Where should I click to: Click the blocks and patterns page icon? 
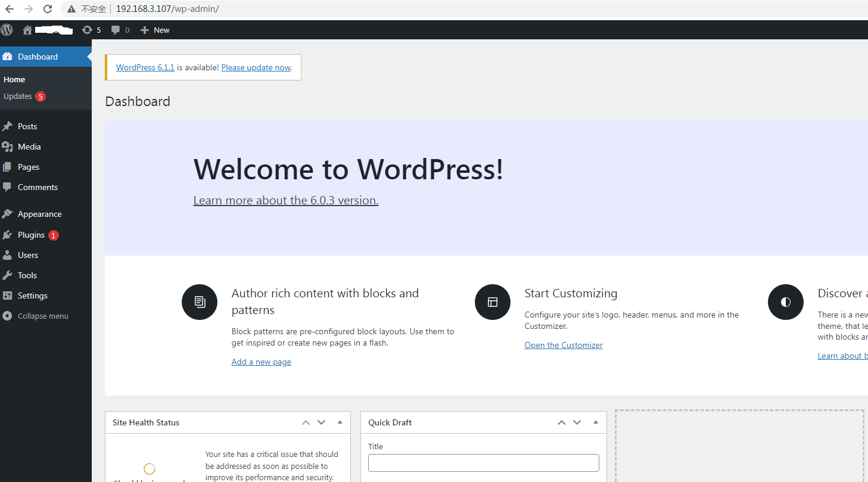click(x=200, y=302)
